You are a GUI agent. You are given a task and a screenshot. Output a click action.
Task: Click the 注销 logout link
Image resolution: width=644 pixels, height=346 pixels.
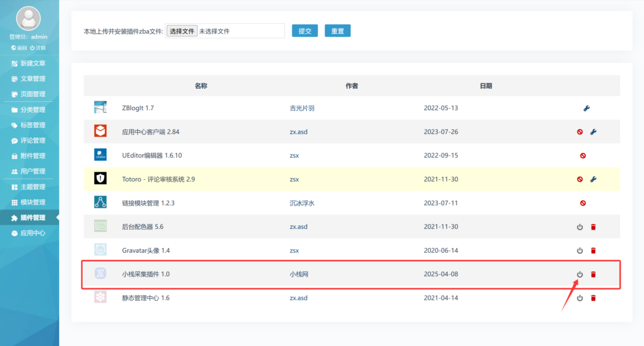pyautogui.click(x=38, y=48)
